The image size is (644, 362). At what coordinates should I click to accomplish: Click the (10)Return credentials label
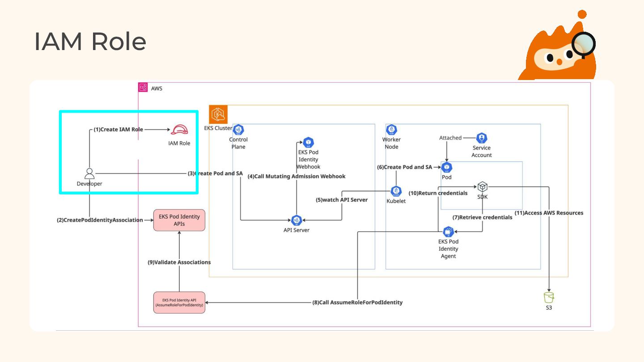click(x=438, y=194)
